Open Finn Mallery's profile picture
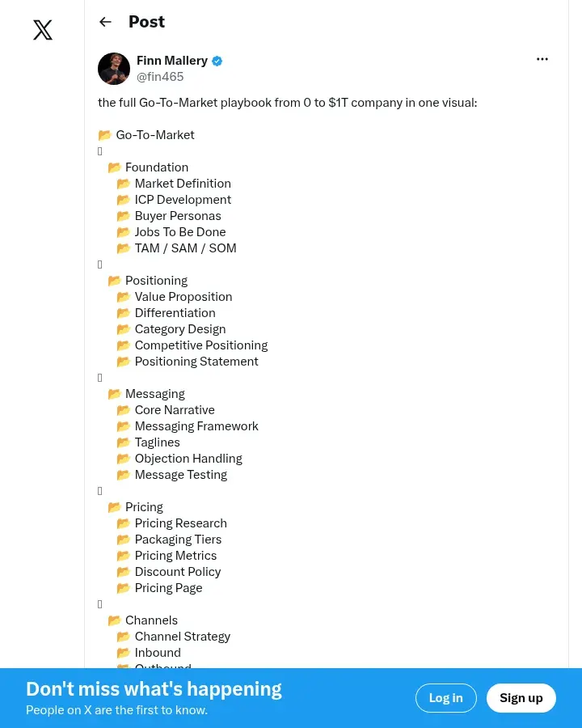 [114, 69]
